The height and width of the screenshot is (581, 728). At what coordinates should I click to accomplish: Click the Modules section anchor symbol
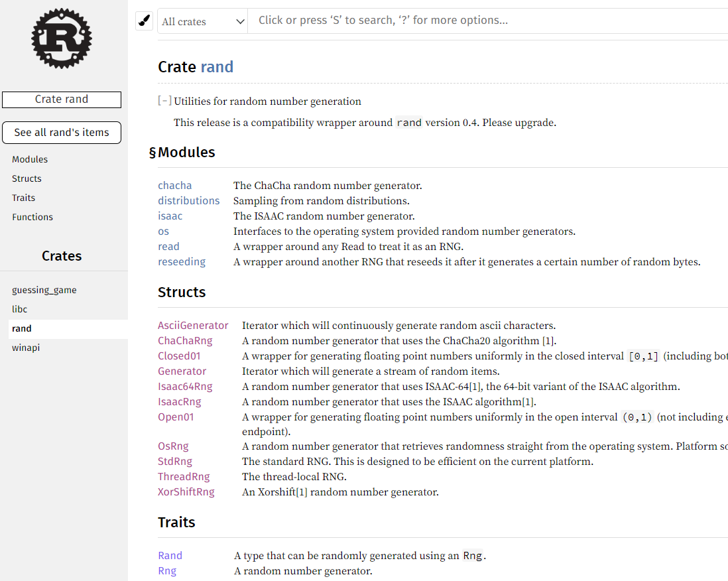[152, 153]
